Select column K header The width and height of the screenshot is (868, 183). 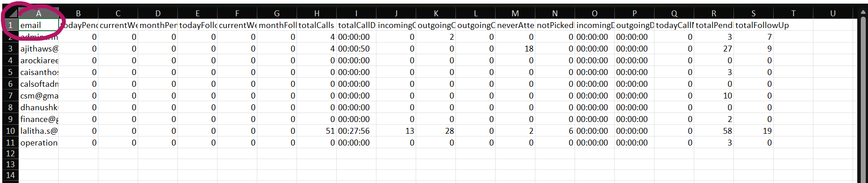(x=436, y=14)
